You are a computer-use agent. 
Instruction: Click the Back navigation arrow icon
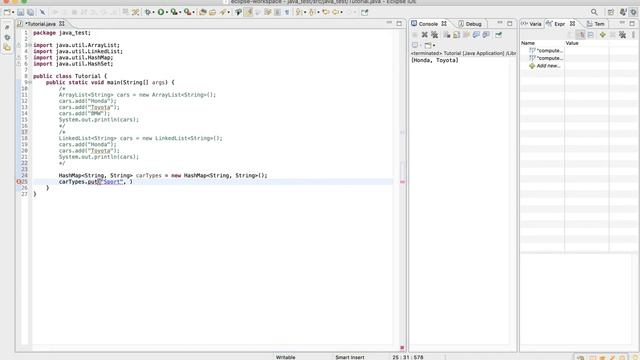[x=336, y=12]
